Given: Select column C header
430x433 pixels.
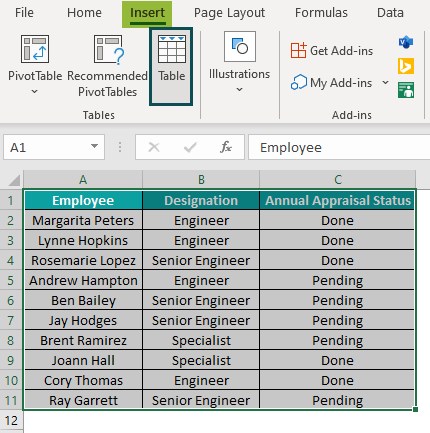Looking at the screenshot, I should (338, 180).
